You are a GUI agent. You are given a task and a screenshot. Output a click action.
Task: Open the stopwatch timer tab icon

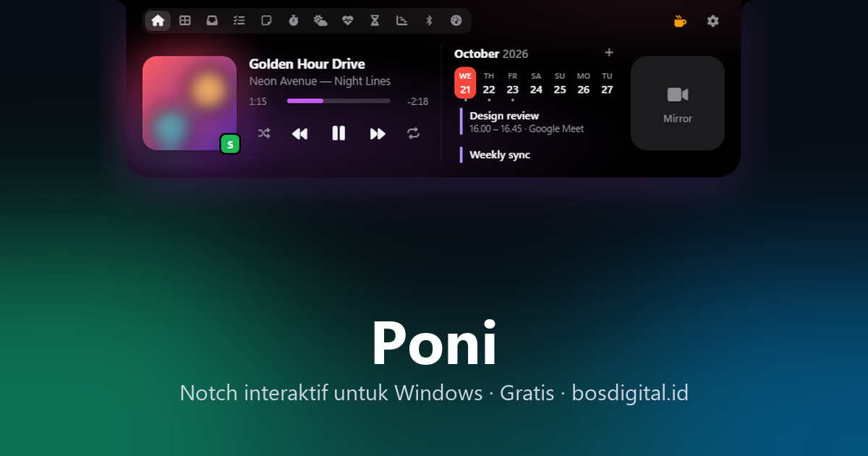(x=293, y=21)
